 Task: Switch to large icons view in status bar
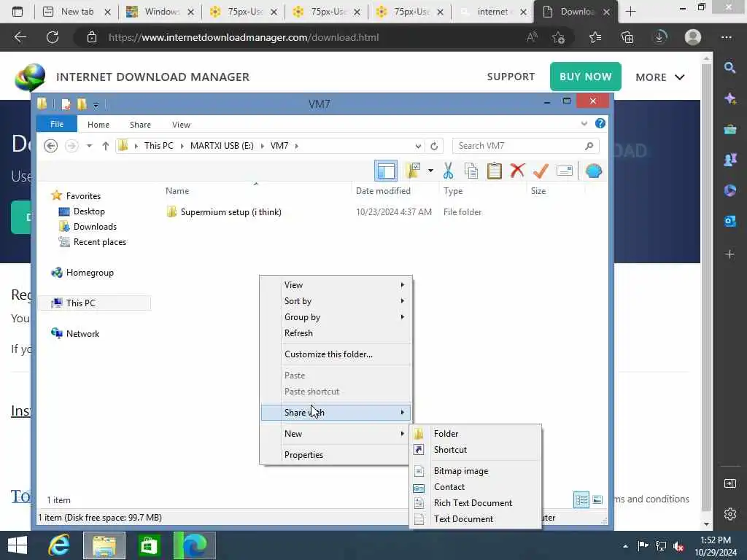click(x=597, y=499)
